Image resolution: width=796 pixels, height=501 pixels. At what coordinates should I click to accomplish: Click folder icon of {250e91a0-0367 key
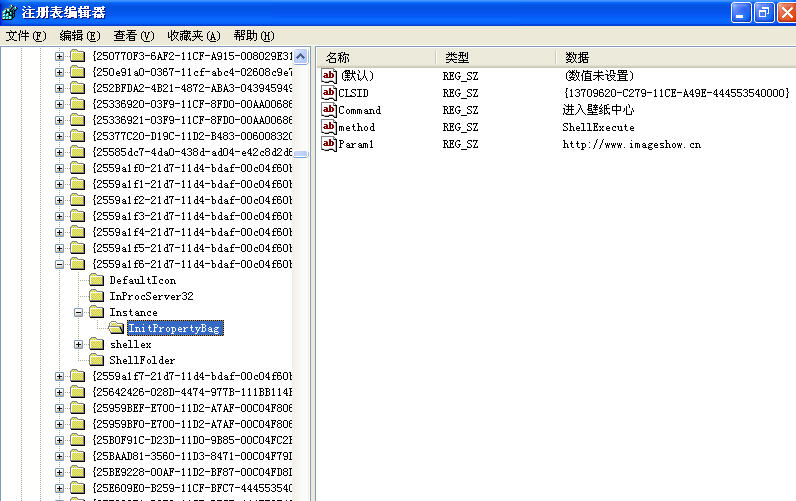coord(77,72)
